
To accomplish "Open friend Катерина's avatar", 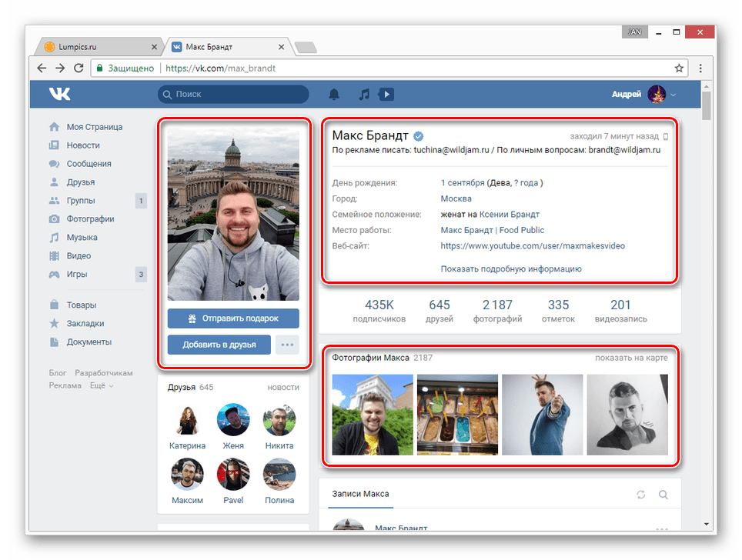I will [187, 420].
